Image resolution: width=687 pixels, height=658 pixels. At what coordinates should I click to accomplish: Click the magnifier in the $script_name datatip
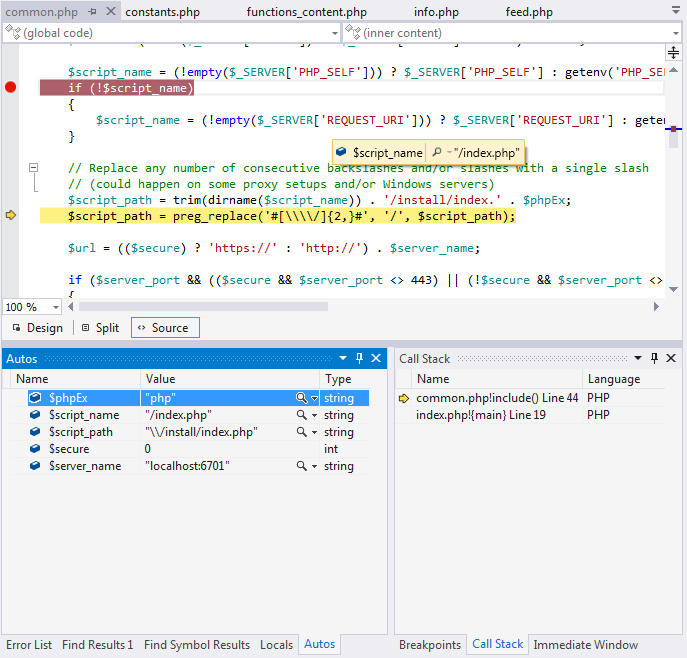436,152
